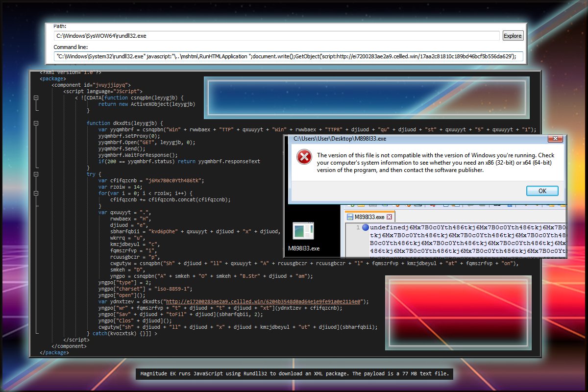Image resolution: width=588 pixels, height=392 pixels.
Task: Click the 'Command line:' label
Action: pos(71,47)
